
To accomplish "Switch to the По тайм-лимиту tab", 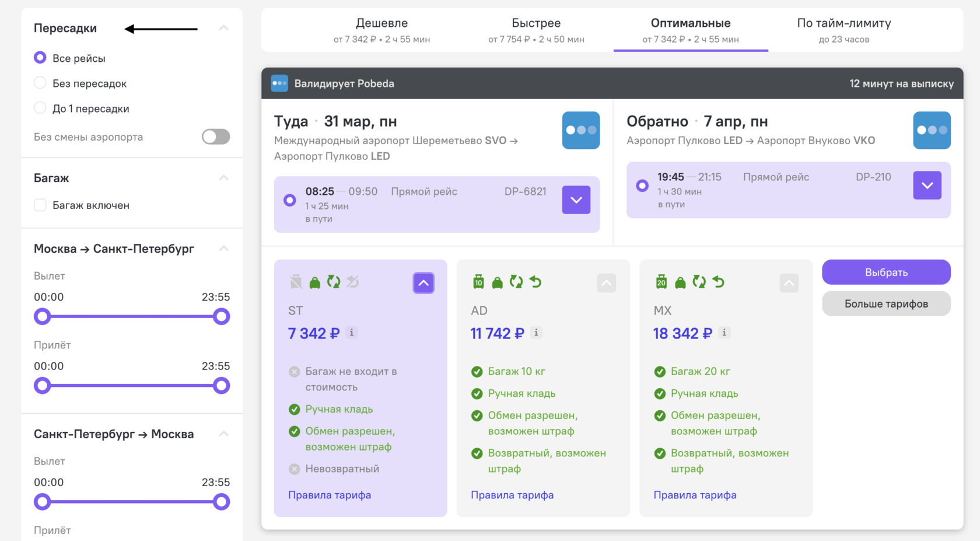I will click(844, 30).
